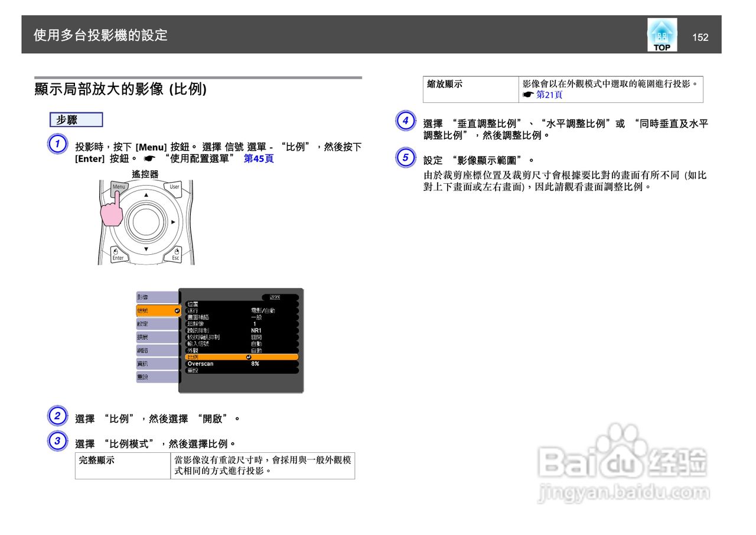Select the highlighted 信號 tab
This screenshot has width=756, height=535.
click(x=146, y=310)
